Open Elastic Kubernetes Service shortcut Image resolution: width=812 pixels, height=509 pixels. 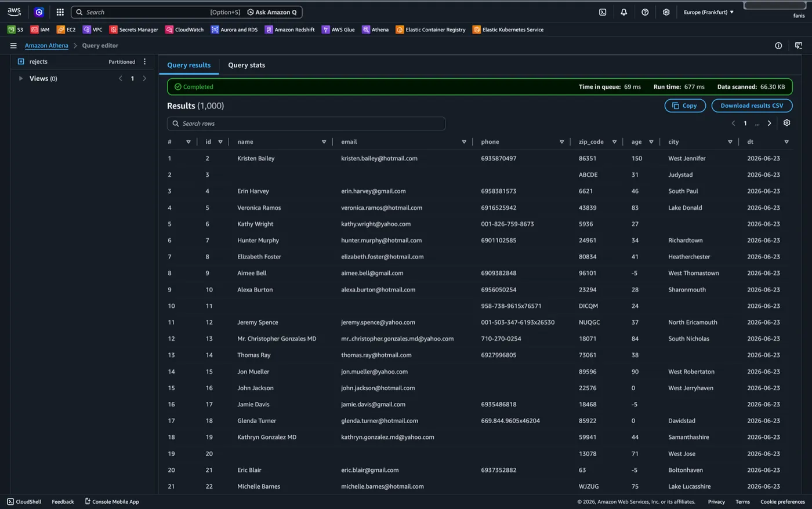pyautogui.click(x=508, y=30)
